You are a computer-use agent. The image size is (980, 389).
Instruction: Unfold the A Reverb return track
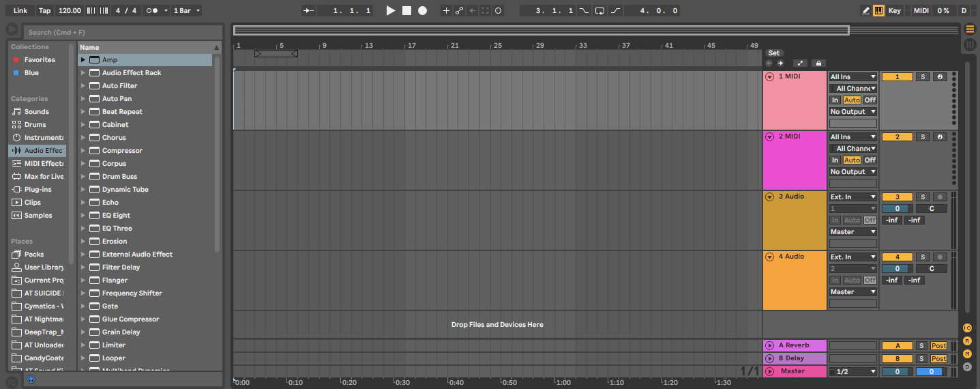pyautogui.click(x=770, y=346)
